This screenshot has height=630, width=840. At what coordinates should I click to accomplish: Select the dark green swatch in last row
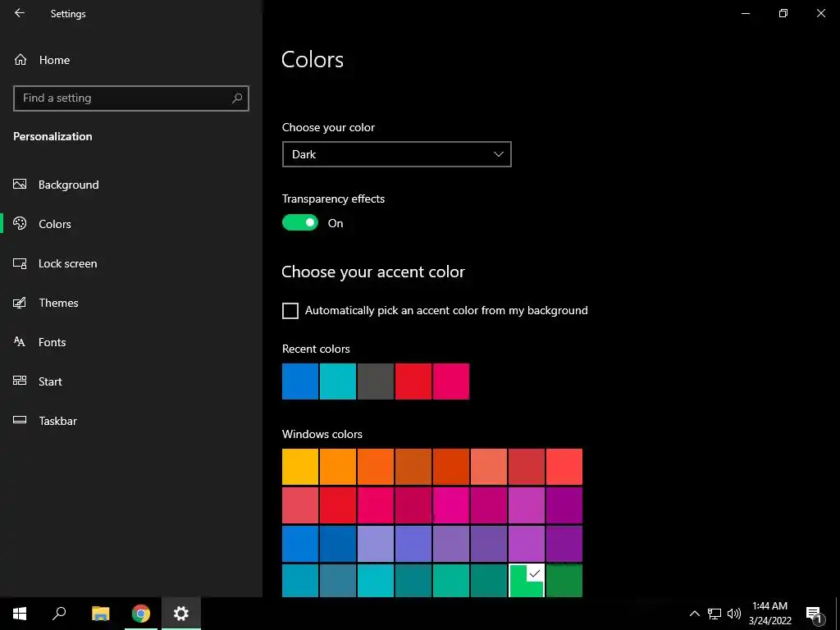pyautogui.click(x=564, y=580)
